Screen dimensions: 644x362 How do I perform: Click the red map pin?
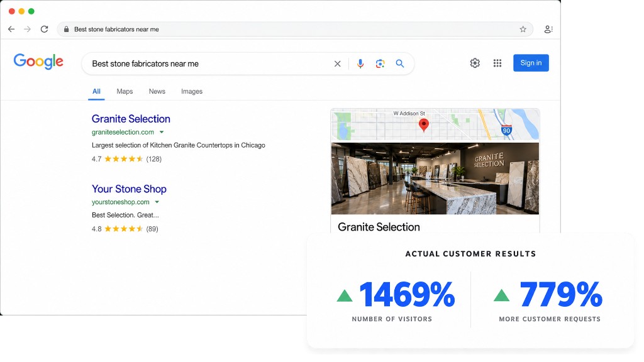(x=424, y=125)
